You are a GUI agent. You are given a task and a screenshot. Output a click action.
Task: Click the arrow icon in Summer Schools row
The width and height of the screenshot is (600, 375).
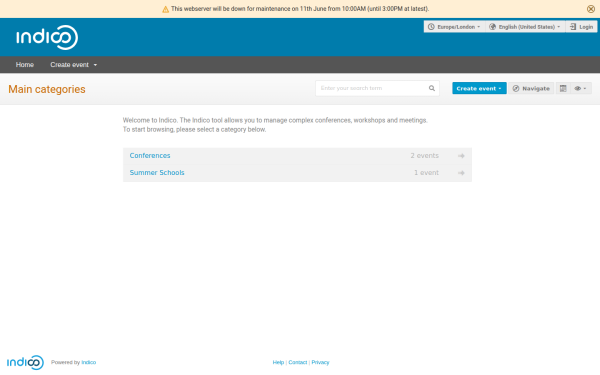pos(461,173)
